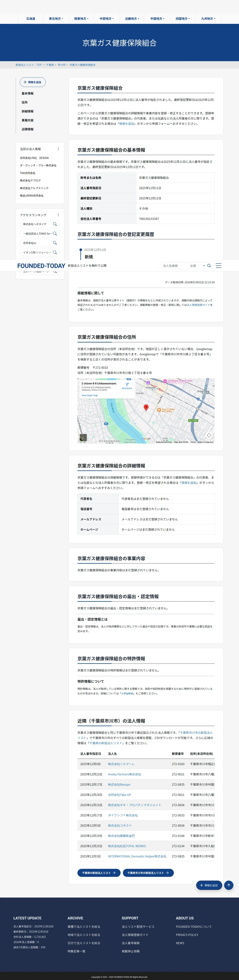Expand the 中国地方 region dropdown

(157, 19)
